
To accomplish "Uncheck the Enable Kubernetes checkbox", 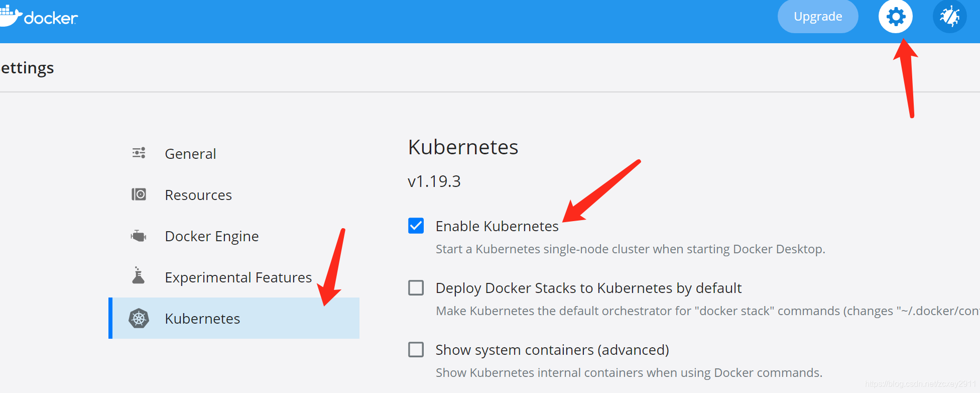I will [x=416, y=226].
